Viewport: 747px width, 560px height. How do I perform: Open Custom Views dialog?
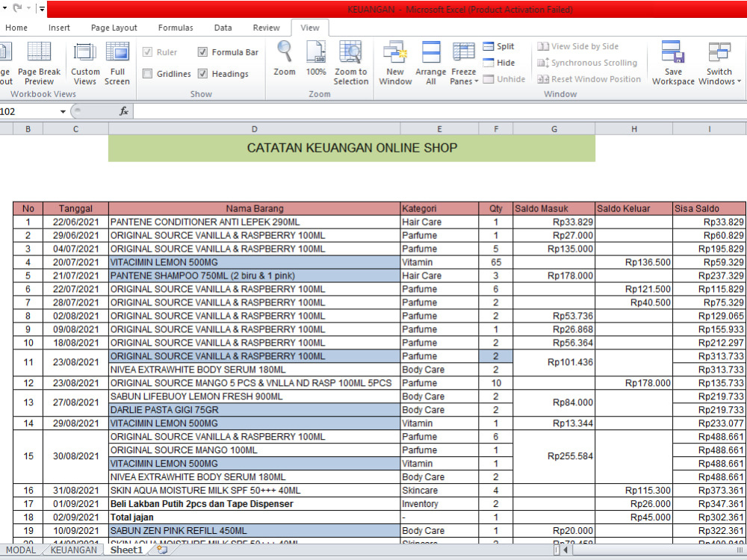tap(85, 63)
